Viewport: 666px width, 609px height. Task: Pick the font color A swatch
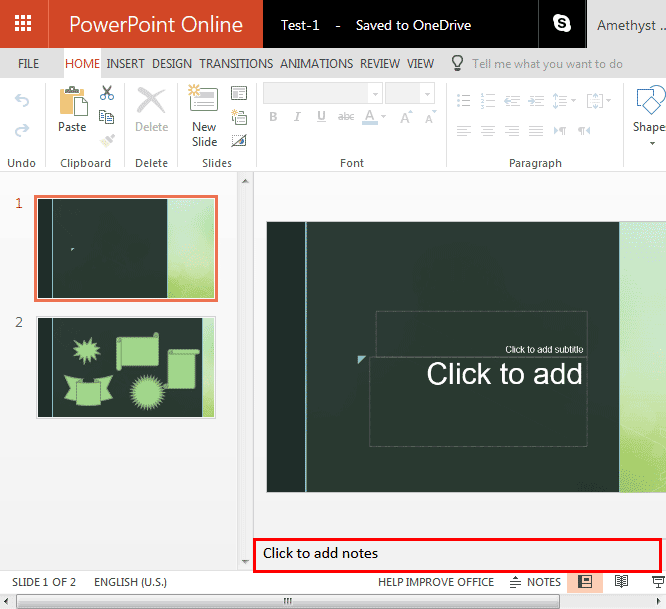[x=370, y=117]
